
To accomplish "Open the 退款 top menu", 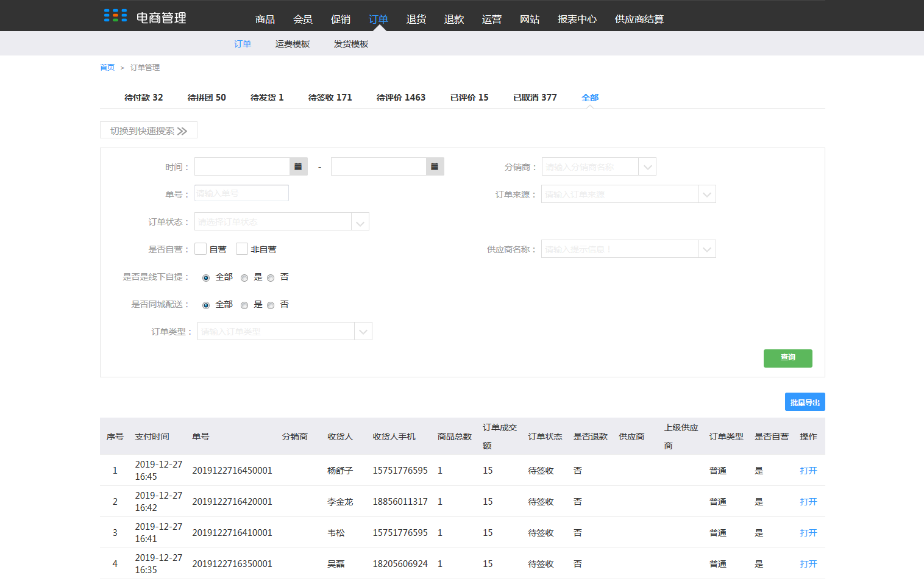I will [454, 19].
